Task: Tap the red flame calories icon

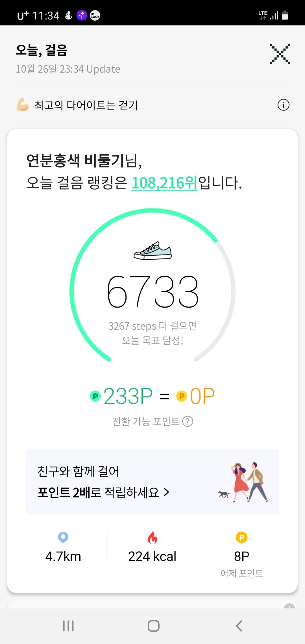Action: coord(152,537)
